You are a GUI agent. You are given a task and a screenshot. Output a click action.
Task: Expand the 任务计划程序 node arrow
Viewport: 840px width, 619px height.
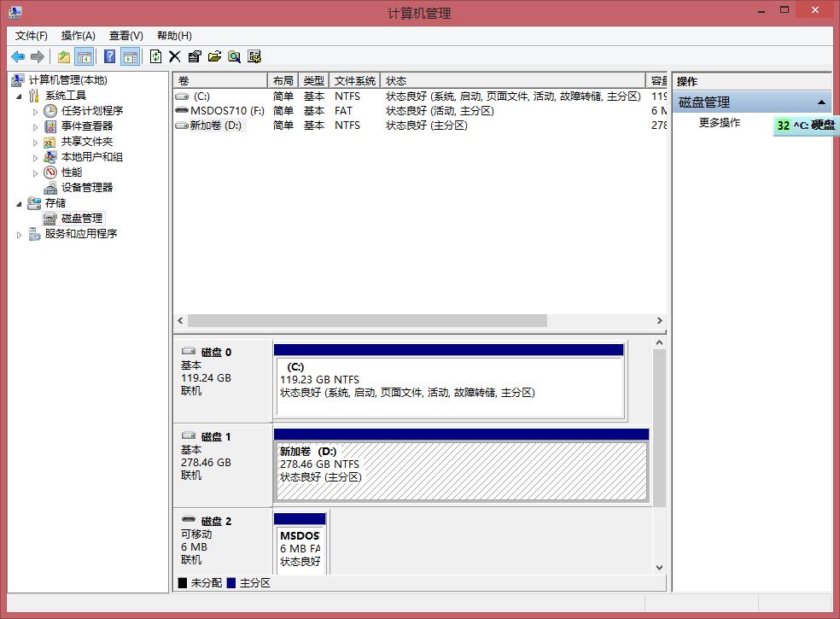[35, 112]
